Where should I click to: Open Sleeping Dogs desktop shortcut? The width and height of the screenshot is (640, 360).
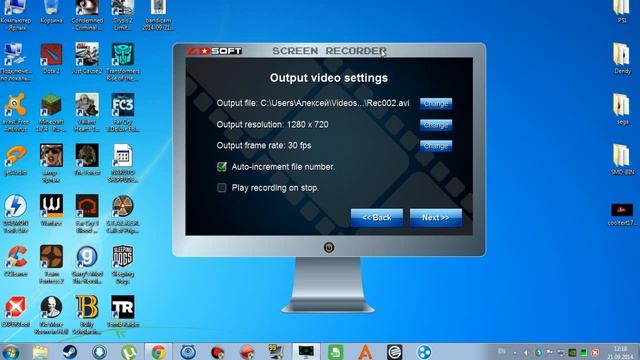[x=123, y=264]
